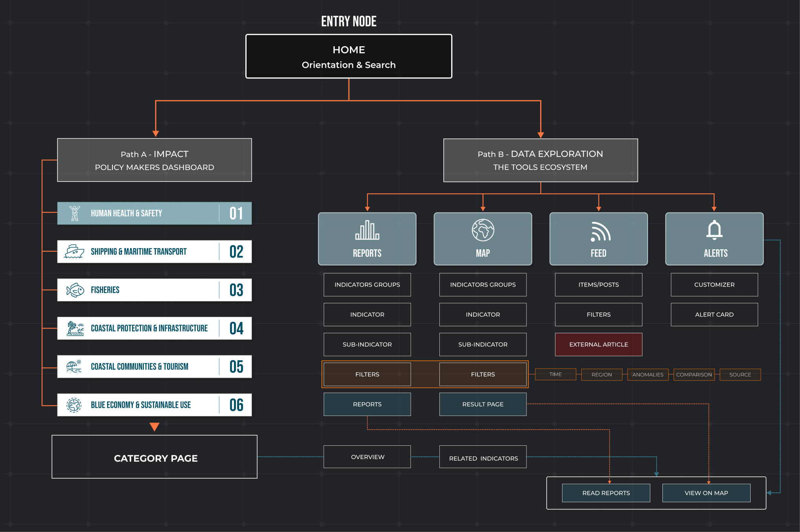800x532 pixels.
Task: Click the Related Indicators box
Action: coord(483,457)
